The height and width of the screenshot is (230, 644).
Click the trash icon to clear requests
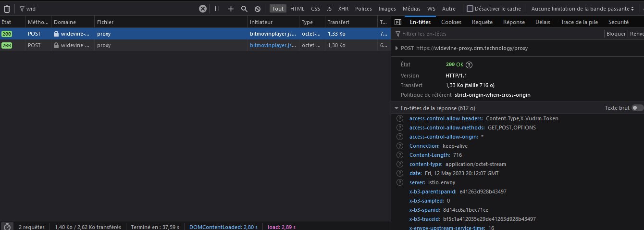coord(7,9)
